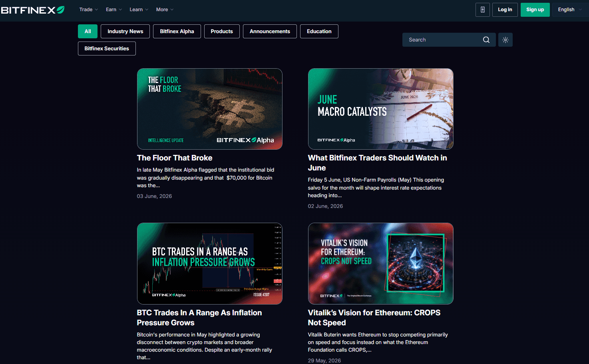Click the Sign up button
This screenshot has width=589, height=364.
[x=535, y=10]
